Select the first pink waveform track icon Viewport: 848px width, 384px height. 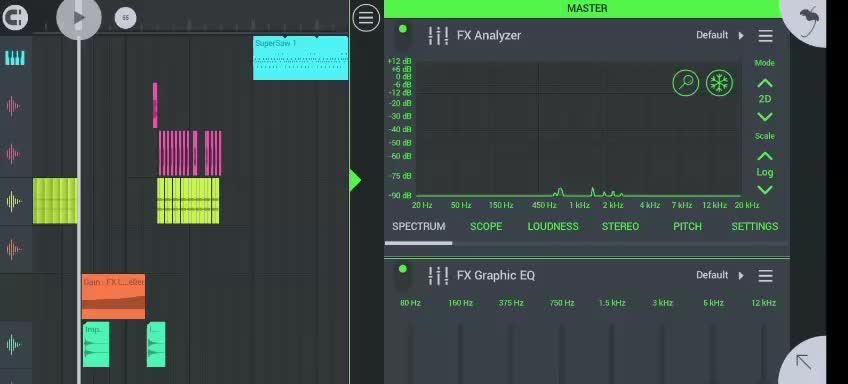(14, 106)
